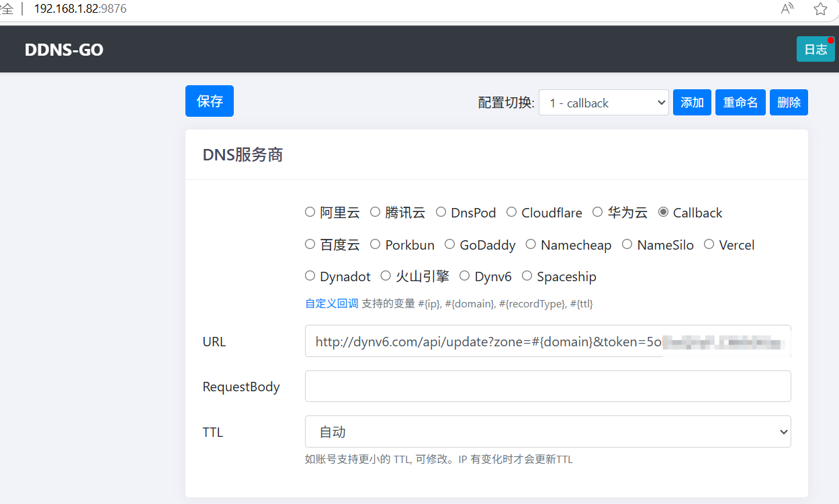Click the DDNS-GO brand title

tap(64, 50)
